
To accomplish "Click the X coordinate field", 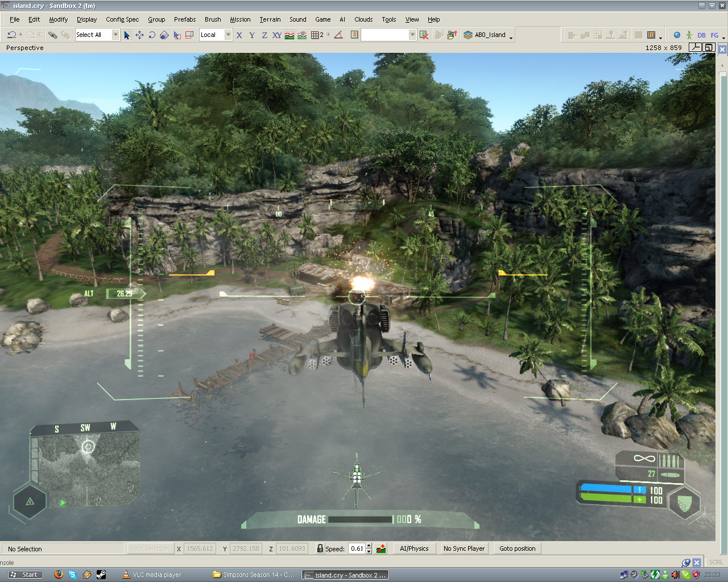I will click(x=200, y=548).
